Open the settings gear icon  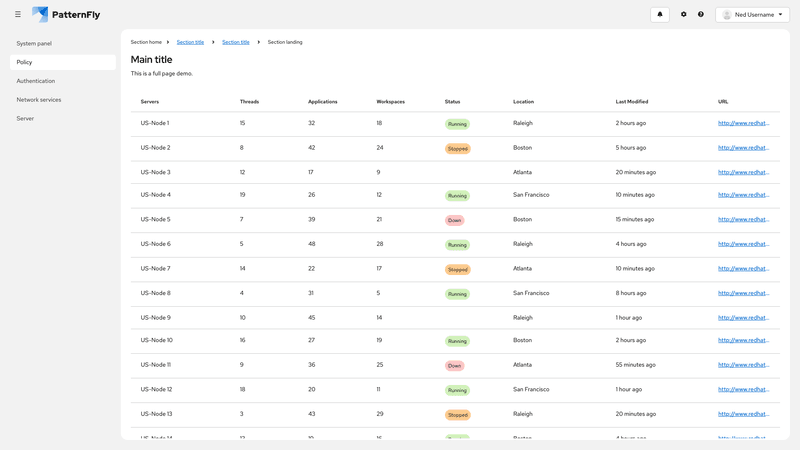pyautogui.click(x=684, y=14)
